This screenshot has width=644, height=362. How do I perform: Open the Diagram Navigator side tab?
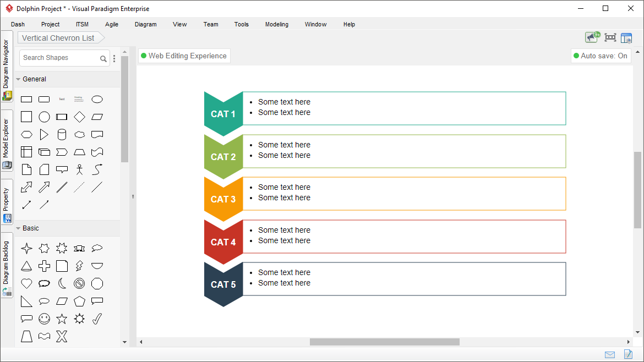click(7, 67)
